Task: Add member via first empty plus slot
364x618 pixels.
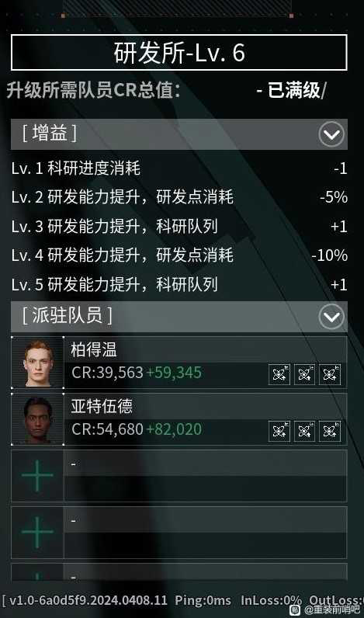Action: coord(37,476)
